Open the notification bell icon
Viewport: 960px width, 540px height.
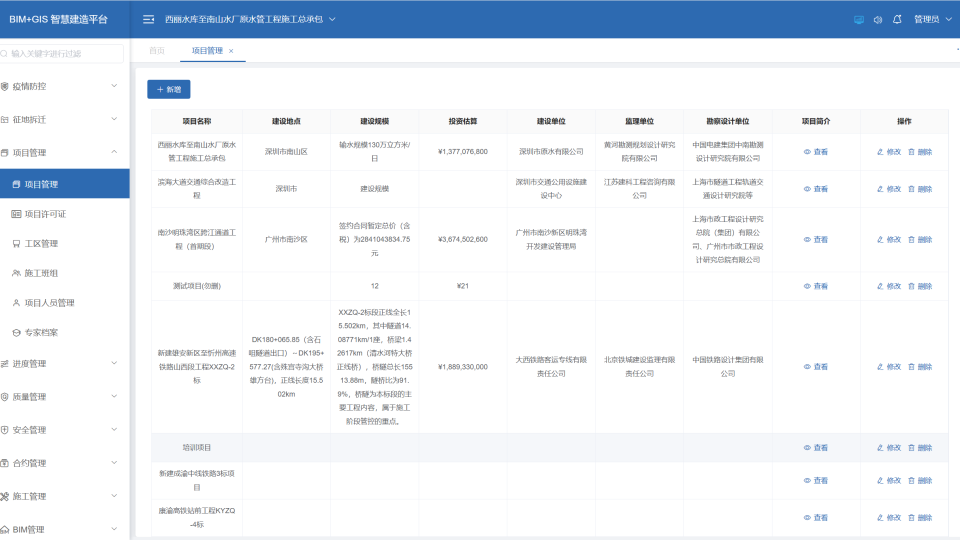click(x=897, y=19)
